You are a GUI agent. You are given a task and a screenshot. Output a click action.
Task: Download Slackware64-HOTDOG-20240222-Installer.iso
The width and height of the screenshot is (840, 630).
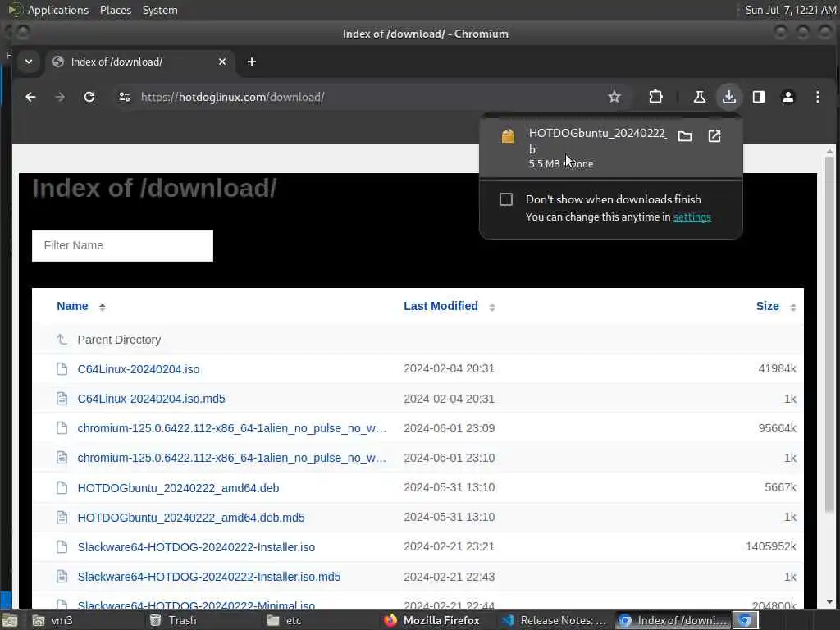tap(196, 547)
